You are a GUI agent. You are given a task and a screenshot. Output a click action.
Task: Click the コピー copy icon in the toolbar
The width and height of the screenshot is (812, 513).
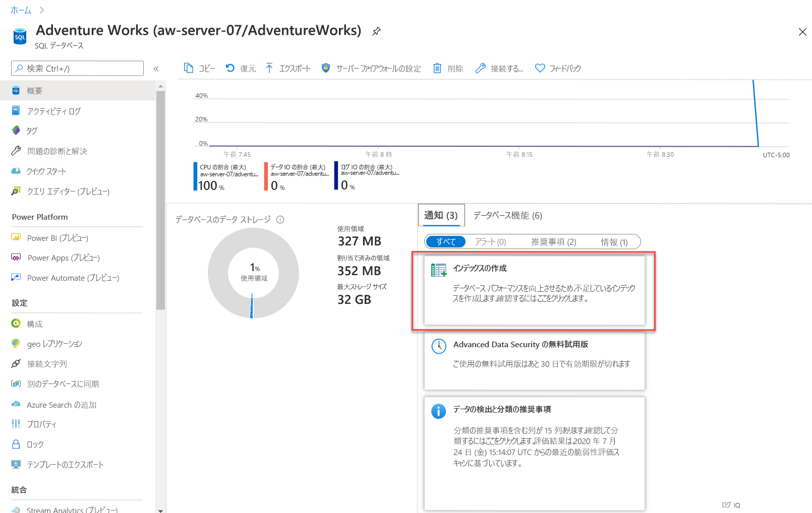tap(189, 68)
